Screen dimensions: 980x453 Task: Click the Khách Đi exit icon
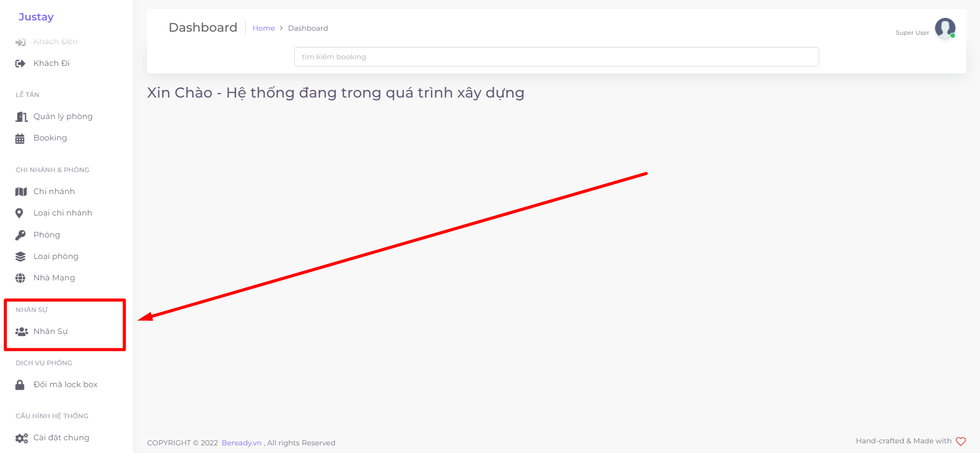tap(20, 64)
